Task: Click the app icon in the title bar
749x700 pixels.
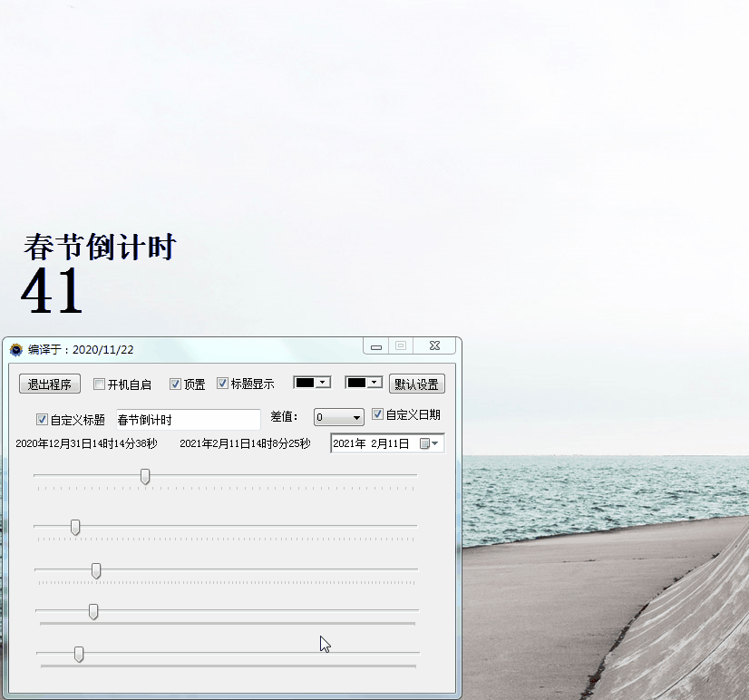Action: [16, 350]
